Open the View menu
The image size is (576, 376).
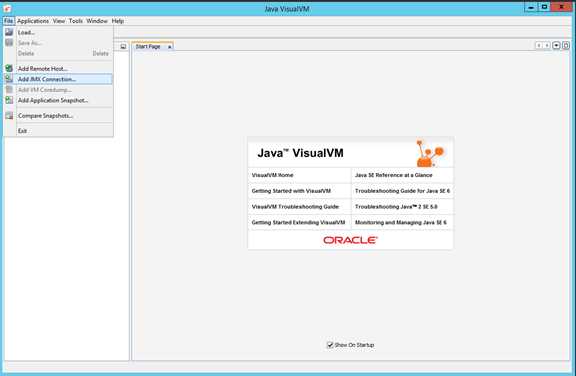[x=59, y=21]
